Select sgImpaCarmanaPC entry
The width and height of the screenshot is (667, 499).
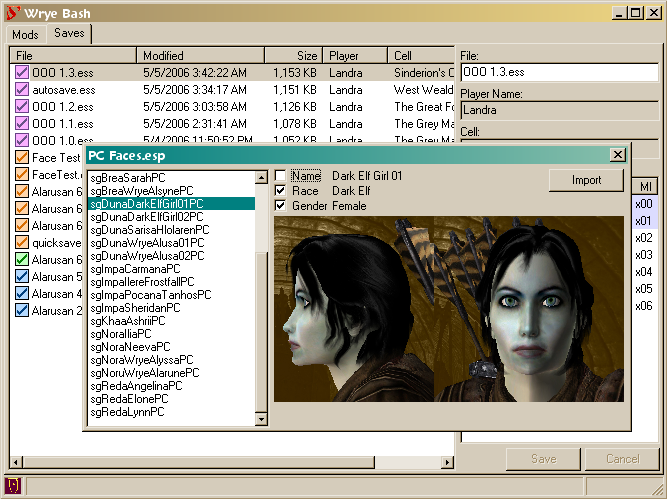point(171,269)
